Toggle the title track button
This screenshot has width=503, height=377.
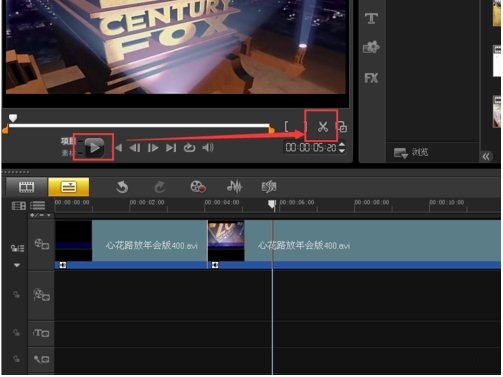(x=41, y=333)
